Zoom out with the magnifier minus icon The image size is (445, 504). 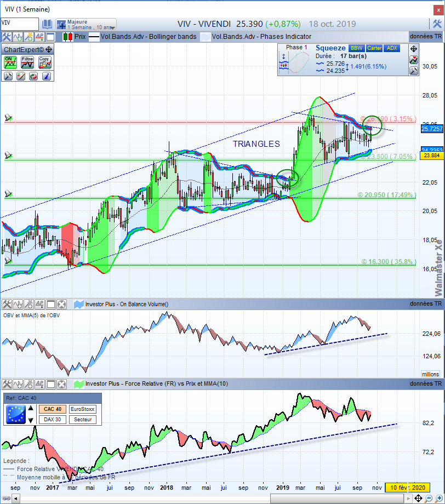(x=429, y=499)
